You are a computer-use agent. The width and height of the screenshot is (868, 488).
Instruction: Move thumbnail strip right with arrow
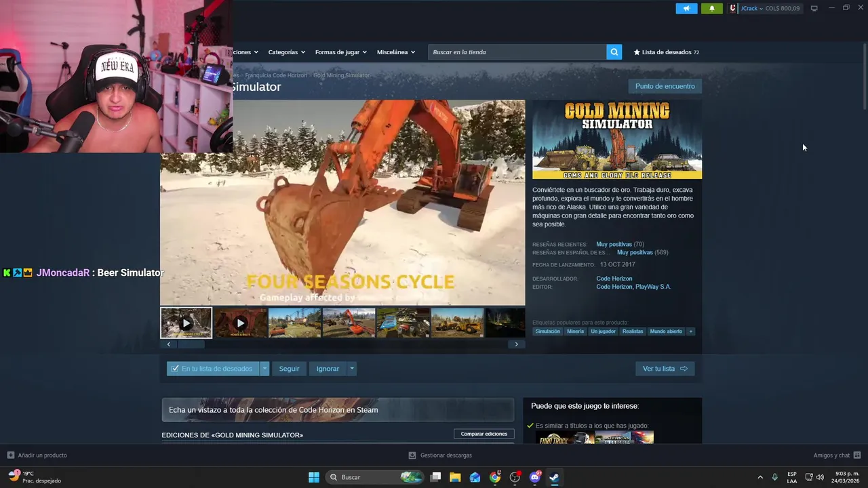tap(516, 344)
